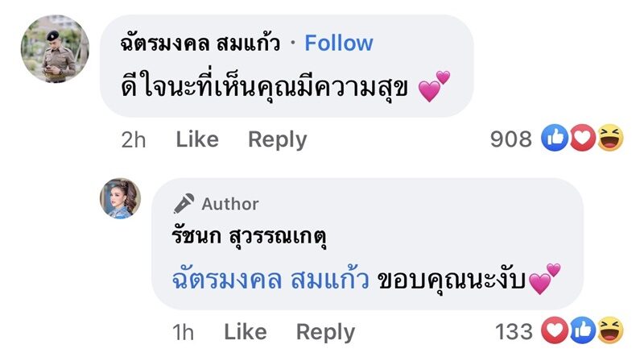644x357 pixels.
Task: Click the 2h timestamp of the first comment
Action: (134, 139)
